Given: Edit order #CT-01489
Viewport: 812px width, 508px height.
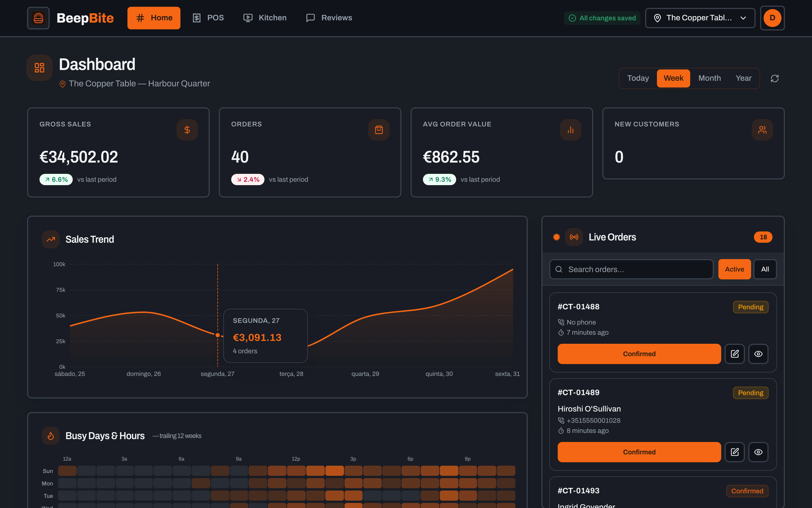Looking at the screenshot, I should click(x=734, y=452).
